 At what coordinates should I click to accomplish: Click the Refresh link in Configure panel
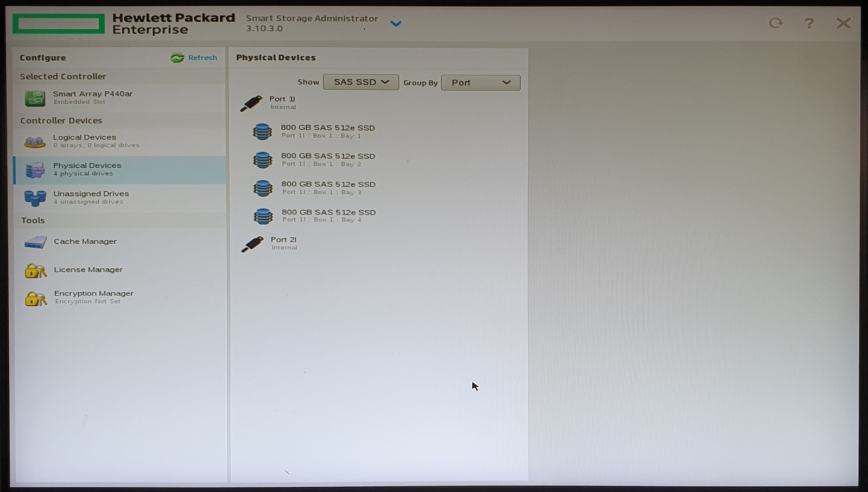(x=202, y=58)
